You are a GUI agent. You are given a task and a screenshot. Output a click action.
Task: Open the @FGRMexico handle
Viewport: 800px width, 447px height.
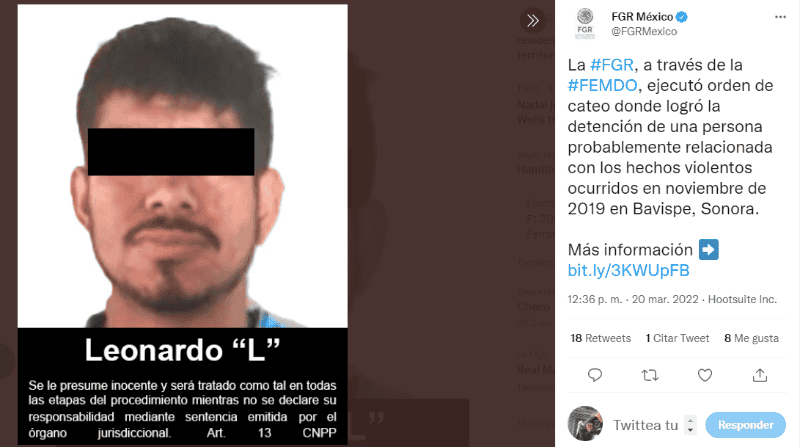(x=644, y=31)
